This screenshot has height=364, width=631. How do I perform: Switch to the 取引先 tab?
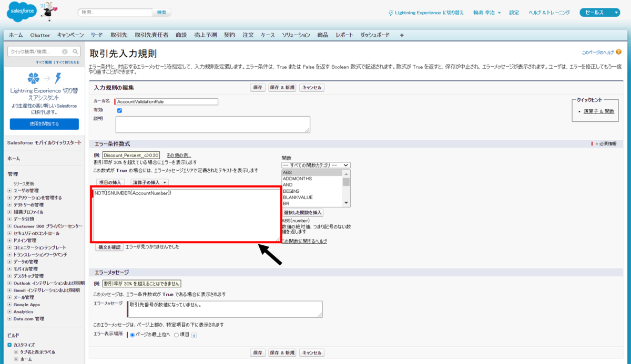tap(119, 35)
